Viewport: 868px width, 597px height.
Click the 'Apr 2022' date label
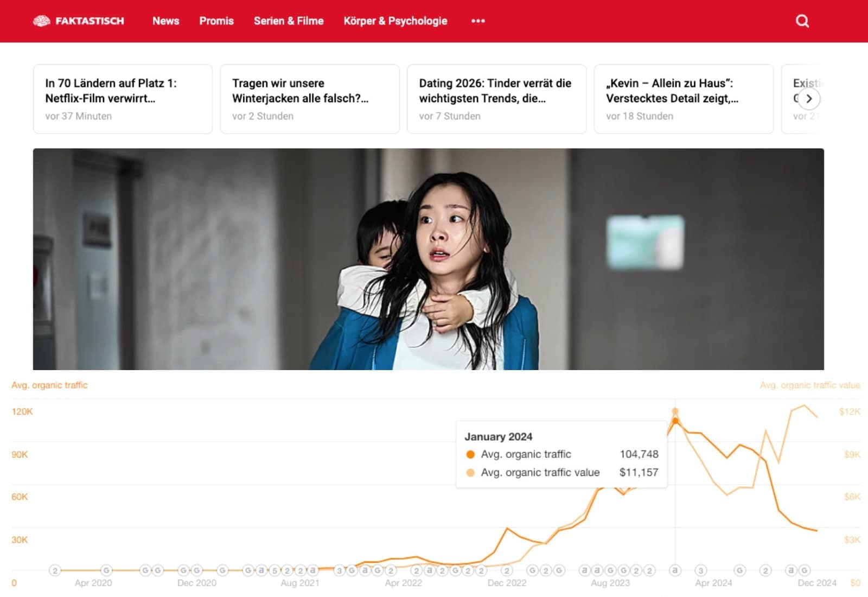click(x=404, y=583)
